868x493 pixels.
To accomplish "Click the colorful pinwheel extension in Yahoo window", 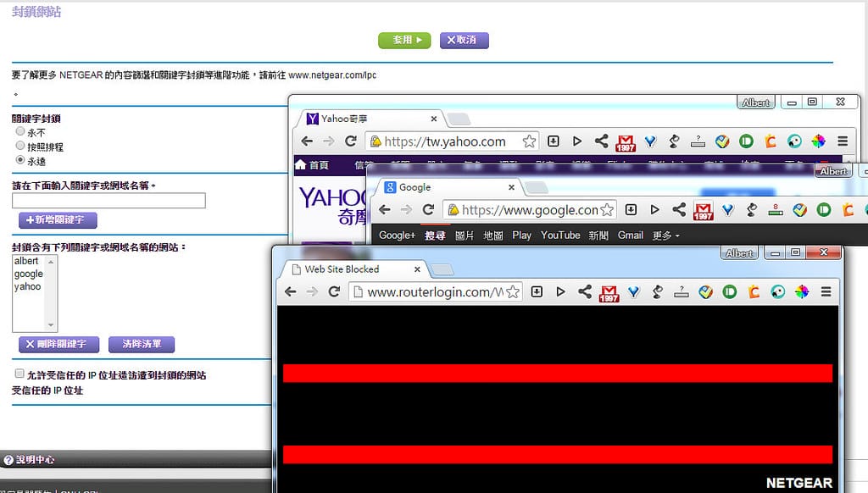I will point(818,141).
